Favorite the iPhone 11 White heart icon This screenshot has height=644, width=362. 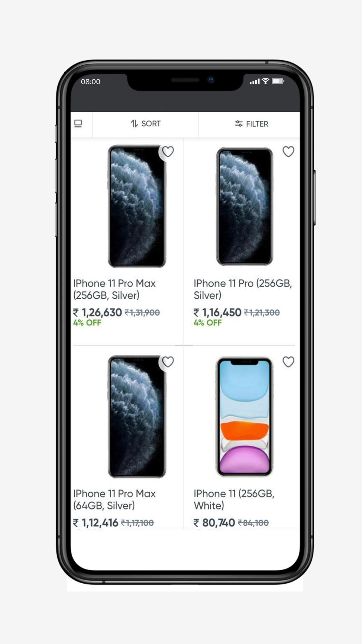(288, 362)
